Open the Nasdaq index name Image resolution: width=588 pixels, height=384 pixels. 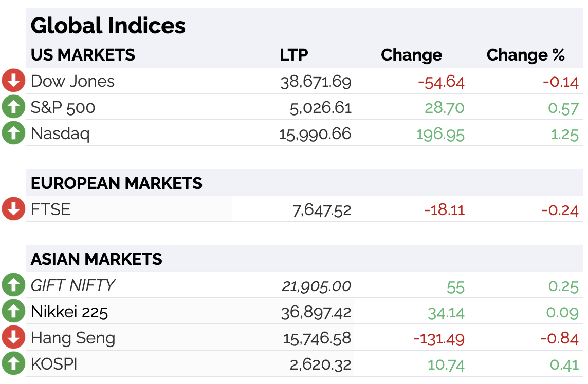pyautogui.click(x=60, y=134)
